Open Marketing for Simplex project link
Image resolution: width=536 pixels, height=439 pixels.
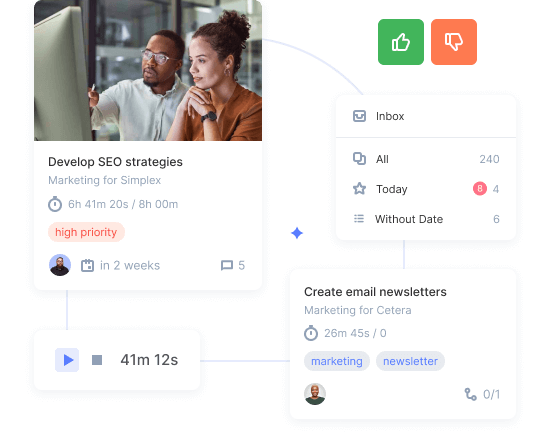coord(105,180)
